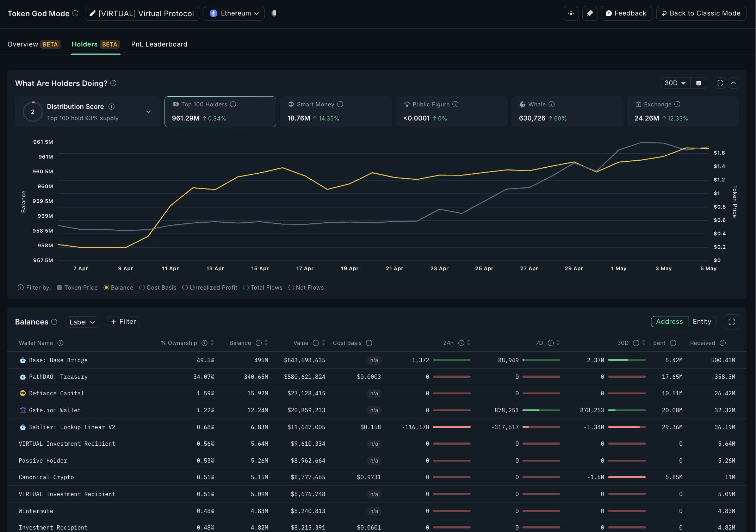The image size is (756, 532).
Task: Expand the Balances table to fullscreen
Action: (x=732, y=322)
